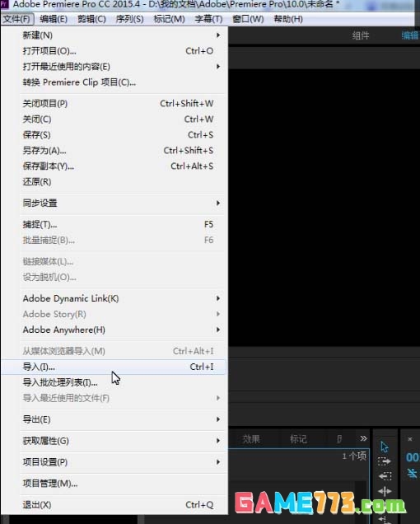420x524 pixels.
Task: Toggle the snap icon in the timeline
Action: tap(413, 473)
